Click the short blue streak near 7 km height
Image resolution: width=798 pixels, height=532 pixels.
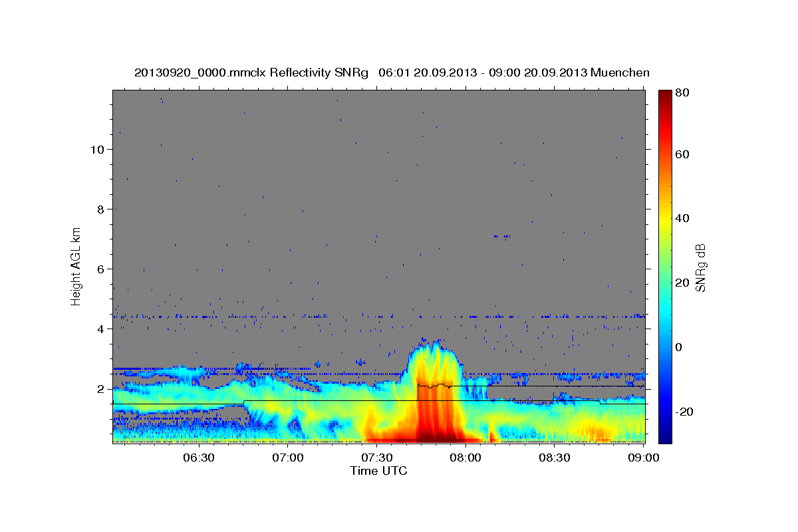[502, 236]
